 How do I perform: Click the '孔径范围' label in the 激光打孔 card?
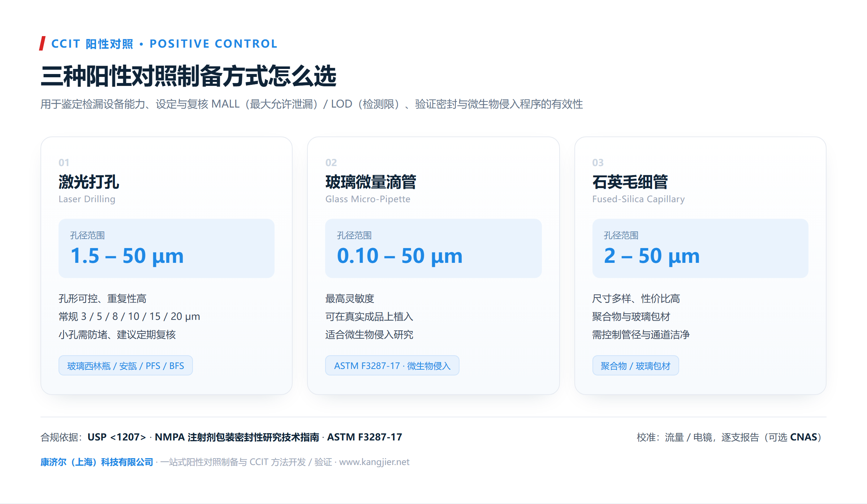87,235
